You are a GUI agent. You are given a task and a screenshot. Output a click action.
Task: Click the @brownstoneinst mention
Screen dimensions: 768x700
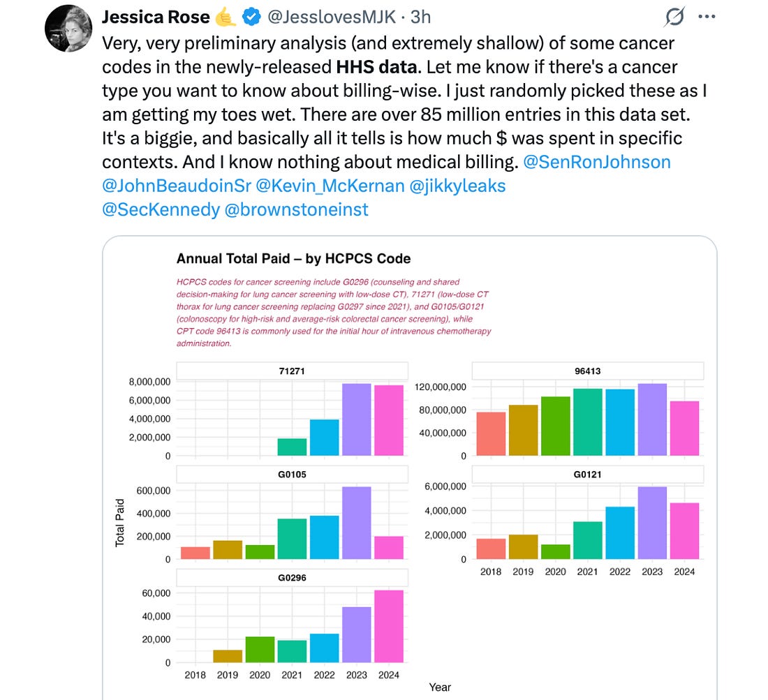coord(296,209)
